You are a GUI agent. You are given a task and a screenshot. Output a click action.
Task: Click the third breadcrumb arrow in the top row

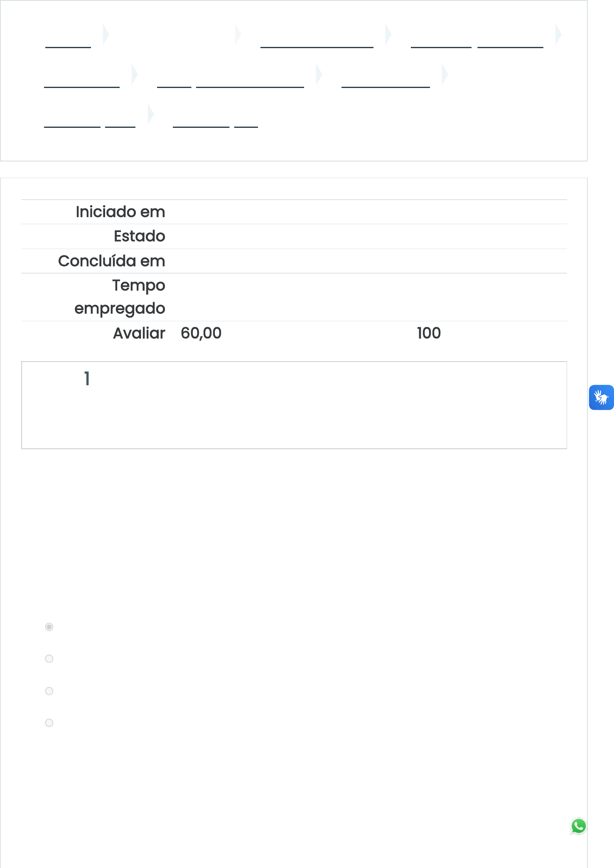(x=388, y=34)
